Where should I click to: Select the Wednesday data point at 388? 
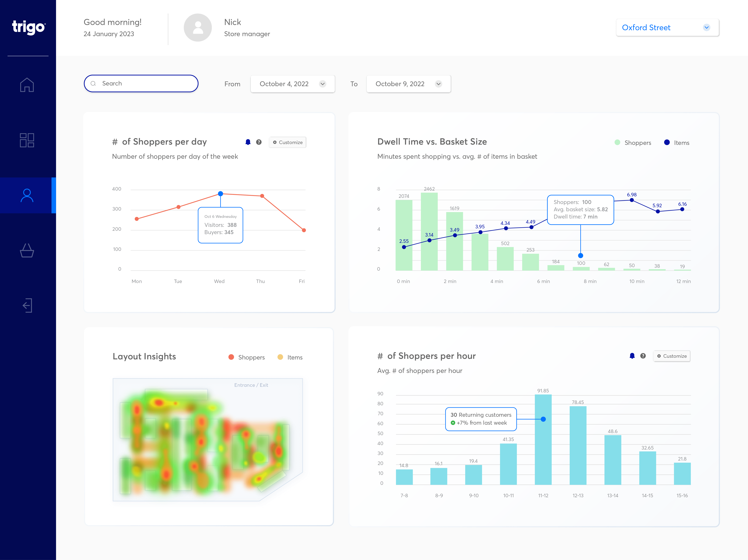[x=221, y=194]
